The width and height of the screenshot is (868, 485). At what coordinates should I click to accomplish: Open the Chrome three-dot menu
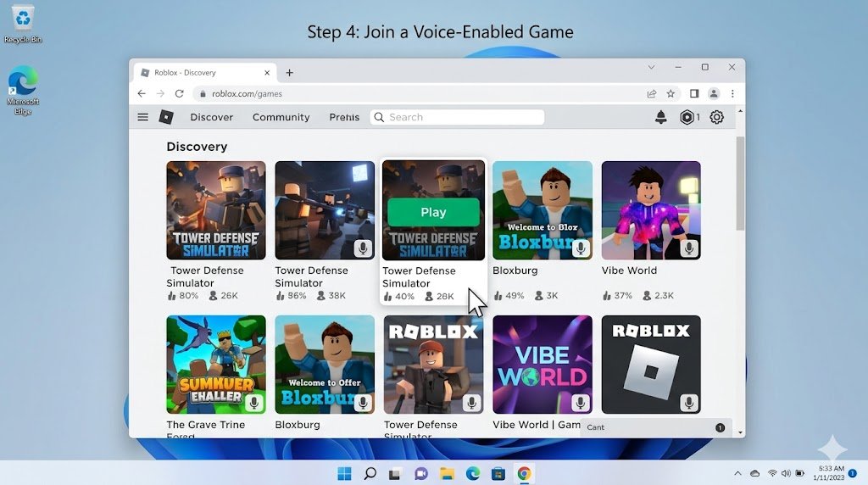(x=732, y=93)
